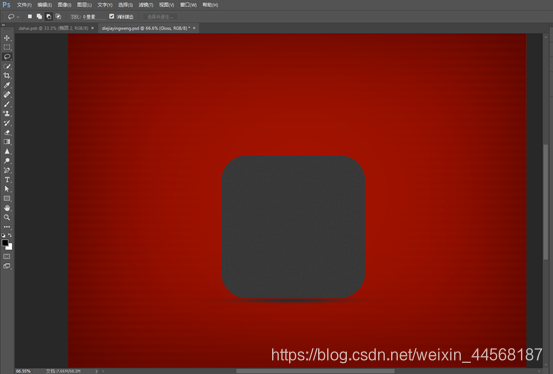Change screen mode at the toolbox bottom
The width and height of the screenshot is (553, 374).
(7, 266)
